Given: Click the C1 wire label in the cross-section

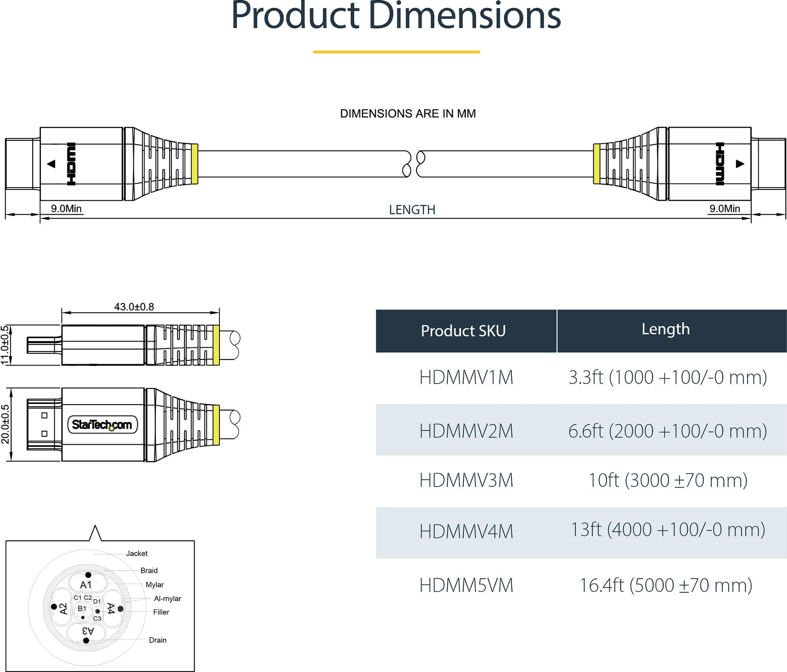Looking at the screenshot, I should coord(77,598).
